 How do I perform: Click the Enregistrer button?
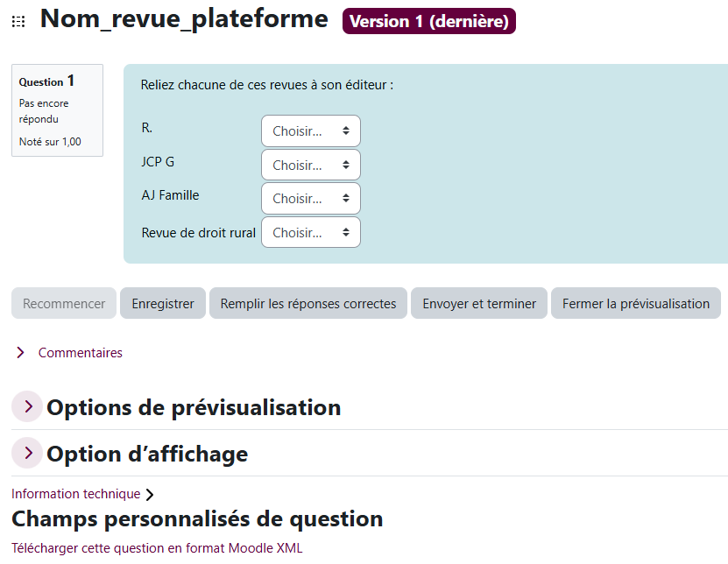click(162, 303)
